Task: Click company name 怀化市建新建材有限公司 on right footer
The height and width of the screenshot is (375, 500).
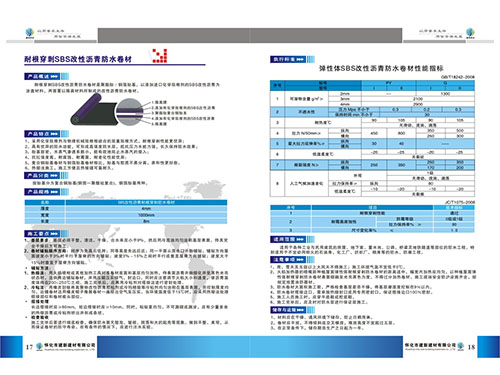Action: (430, 345)
